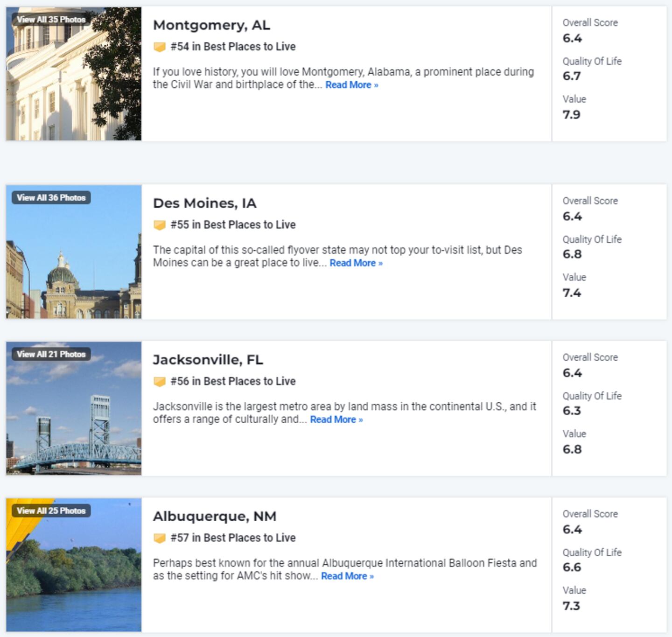
Task: Click the Overall Score label in Albuquerque card
Action: [x=590, y=514]
